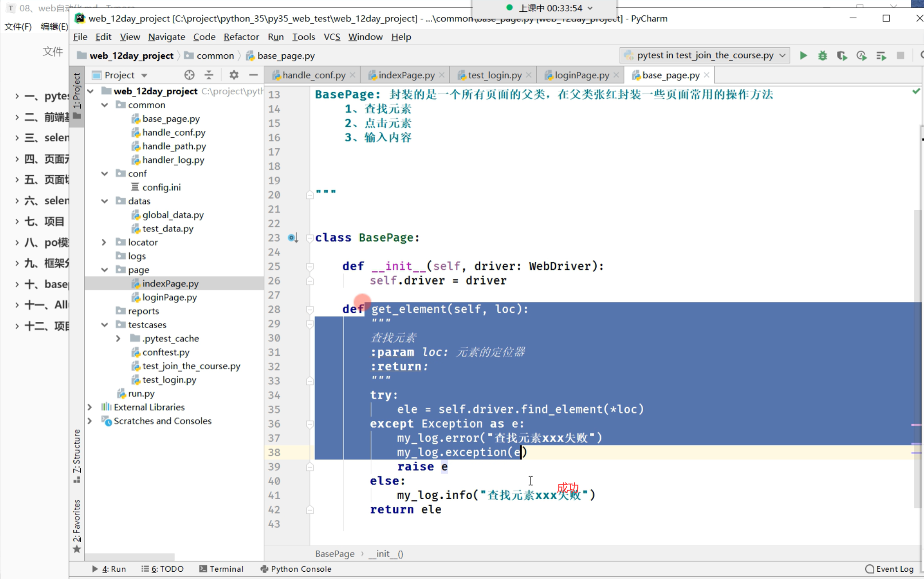
Task: Click the override gutter icon beside class BasePage
Action: 292,238
